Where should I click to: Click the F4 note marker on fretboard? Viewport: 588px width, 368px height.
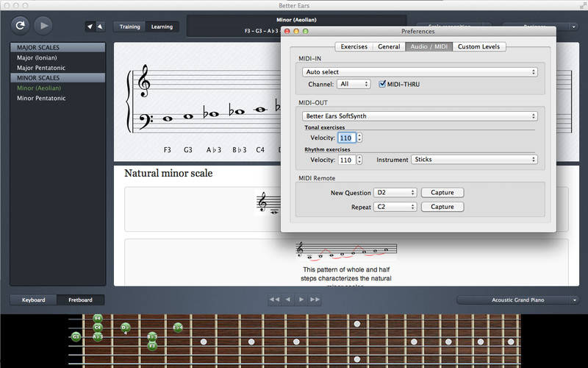click(x=98, y=319)
